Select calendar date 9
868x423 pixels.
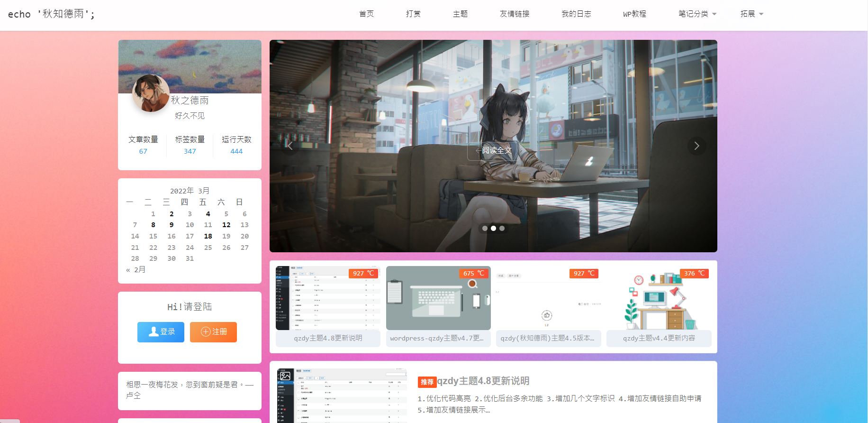coord(172,225)
